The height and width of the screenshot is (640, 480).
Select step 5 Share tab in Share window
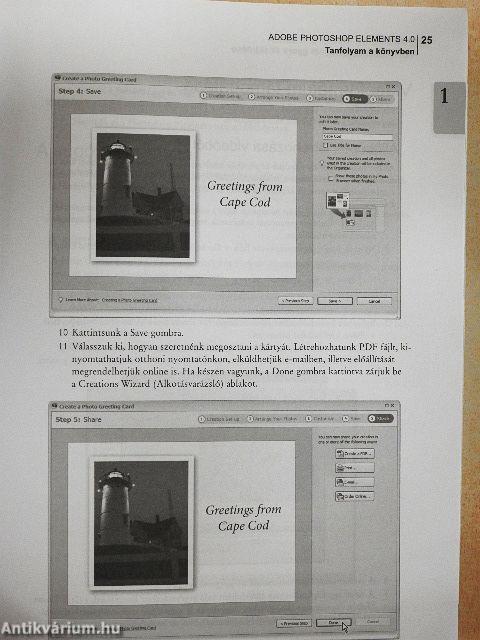380,418
